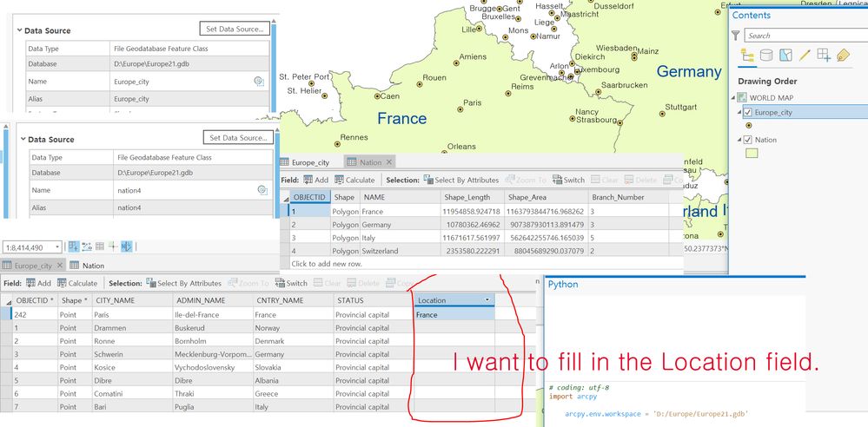
Task: Open Select By Attributes in Europe_city table
Action: 183,283
